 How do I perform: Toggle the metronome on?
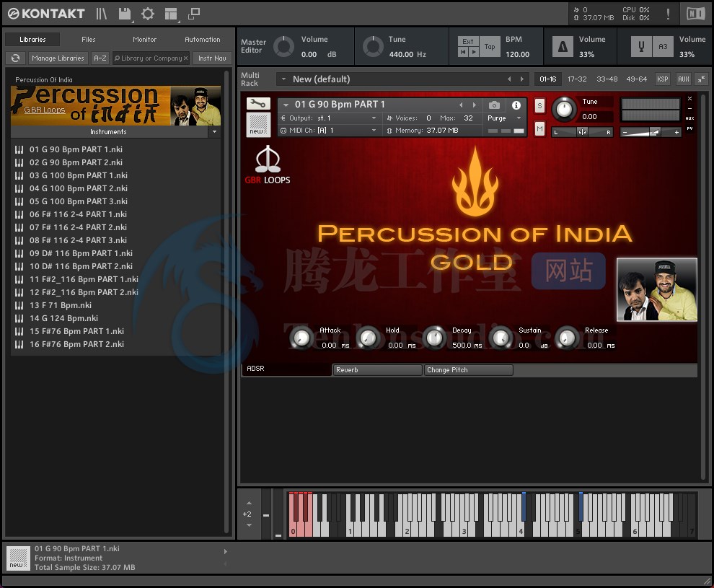point(563,46)
